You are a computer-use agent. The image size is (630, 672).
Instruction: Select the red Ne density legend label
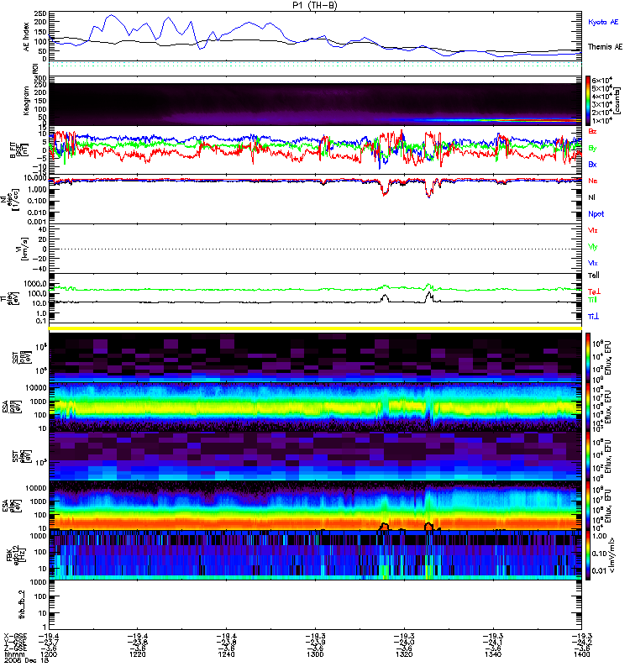coord(592,181)
